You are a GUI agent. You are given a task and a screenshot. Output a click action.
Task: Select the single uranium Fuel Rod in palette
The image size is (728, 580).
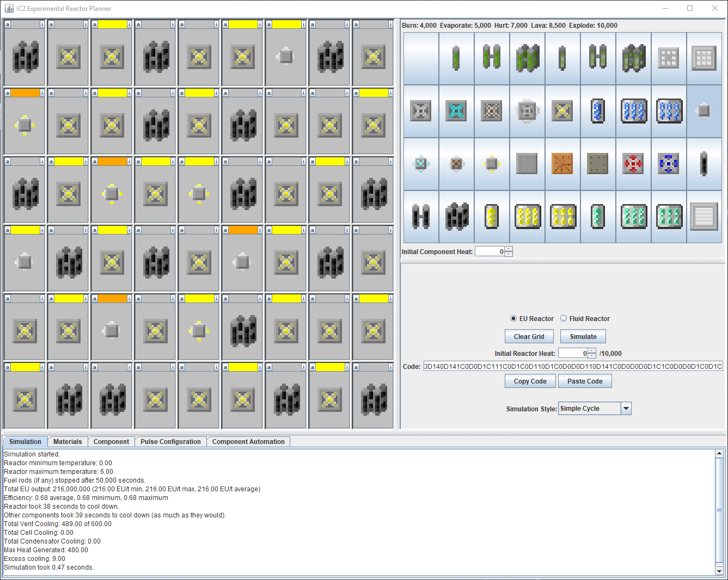[456, 58]
